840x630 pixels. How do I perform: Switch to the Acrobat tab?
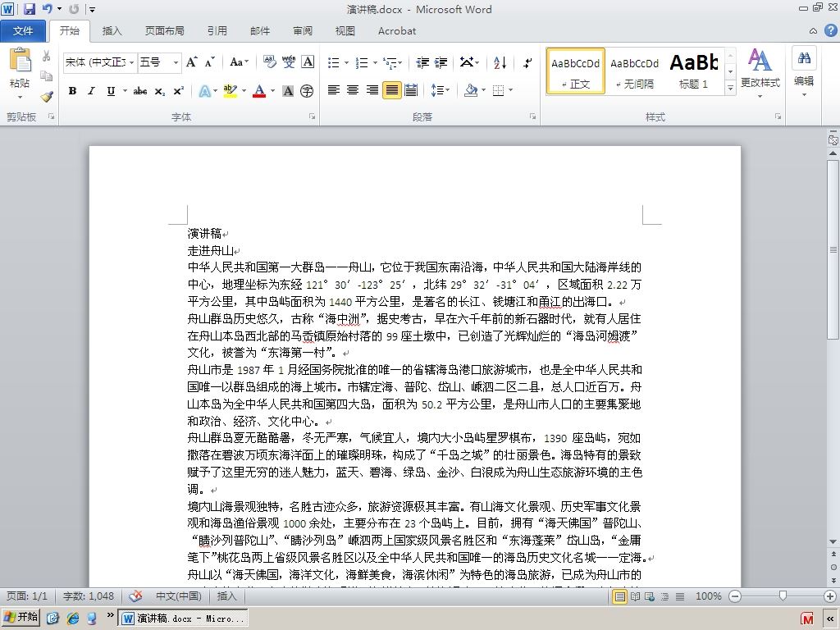pos(397,31)
